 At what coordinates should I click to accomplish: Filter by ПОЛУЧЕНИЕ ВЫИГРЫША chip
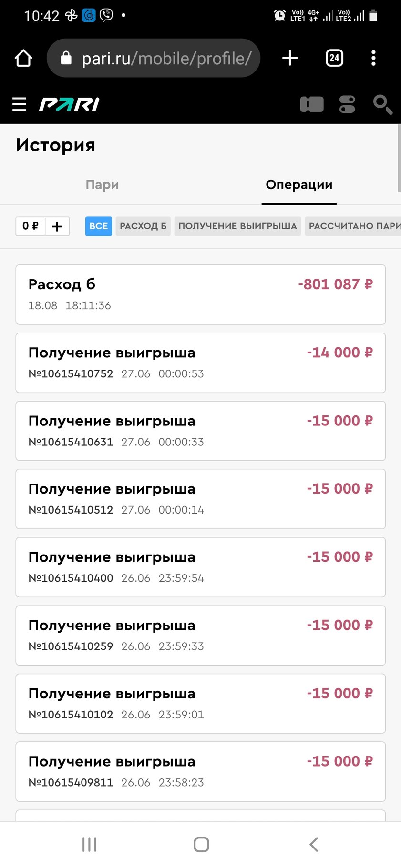tap(237, 226)
